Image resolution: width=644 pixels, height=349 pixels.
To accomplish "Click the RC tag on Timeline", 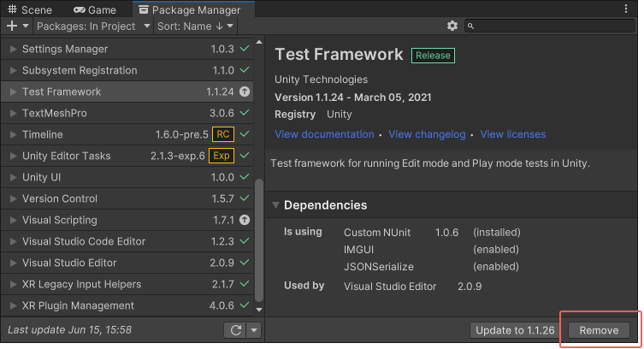I will pyautogui.click(x=223, y=134).
